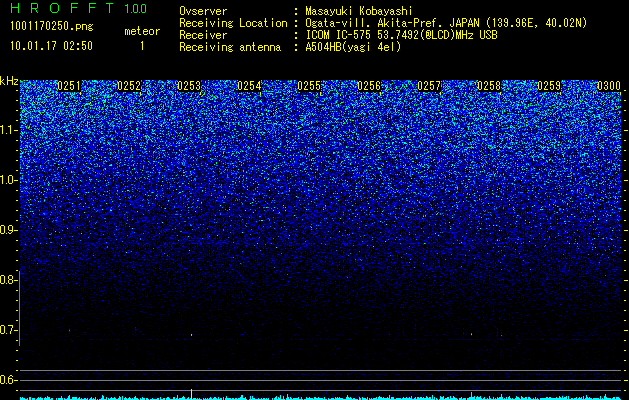
Task: Click the 0.8 frequency axis label
Action: pos(8,280)
